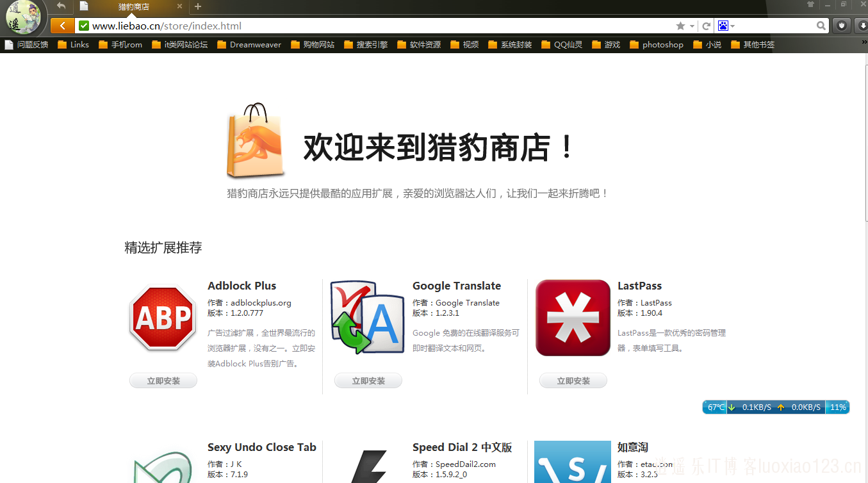Open the 手机rom bookmark folder

coord(120,45)
